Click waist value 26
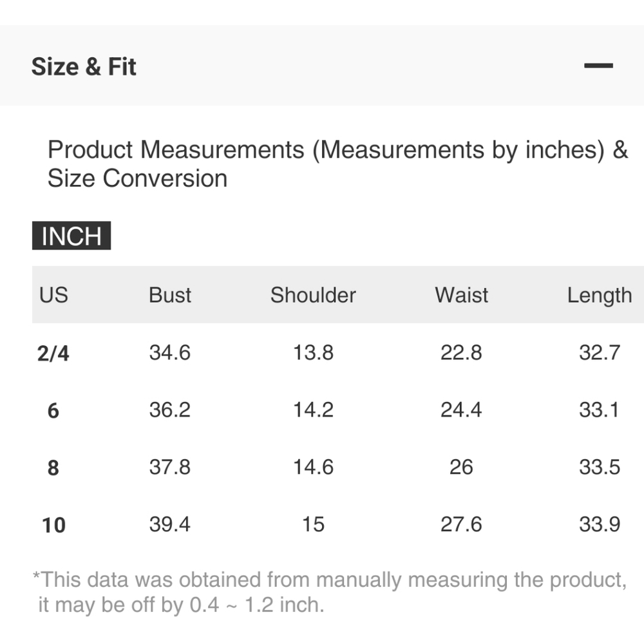644x644 pixels. pyautogui.click(x=461, y=467)
